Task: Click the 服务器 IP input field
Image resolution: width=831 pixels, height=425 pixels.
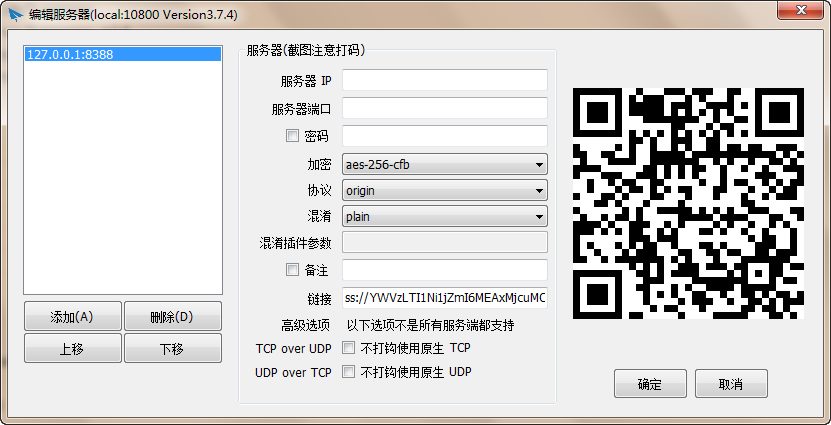Action: 445,81
